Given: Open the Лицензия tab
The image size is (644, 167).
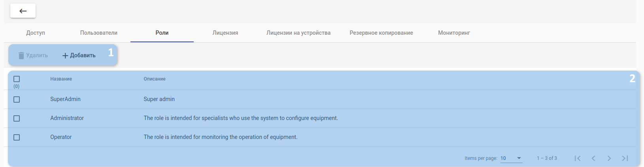Looking at the screenshot, I should 225,33.
